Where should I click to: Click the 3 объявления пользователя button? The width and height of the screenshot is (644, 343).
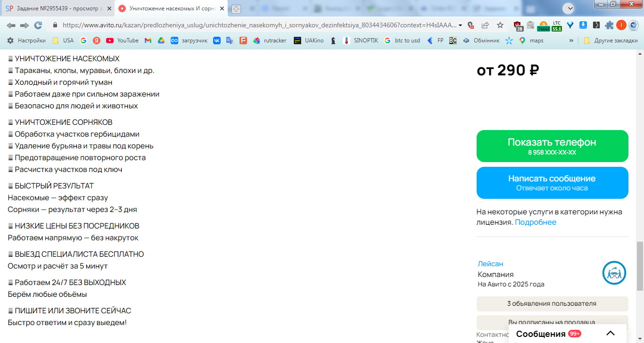click(553, 304)
